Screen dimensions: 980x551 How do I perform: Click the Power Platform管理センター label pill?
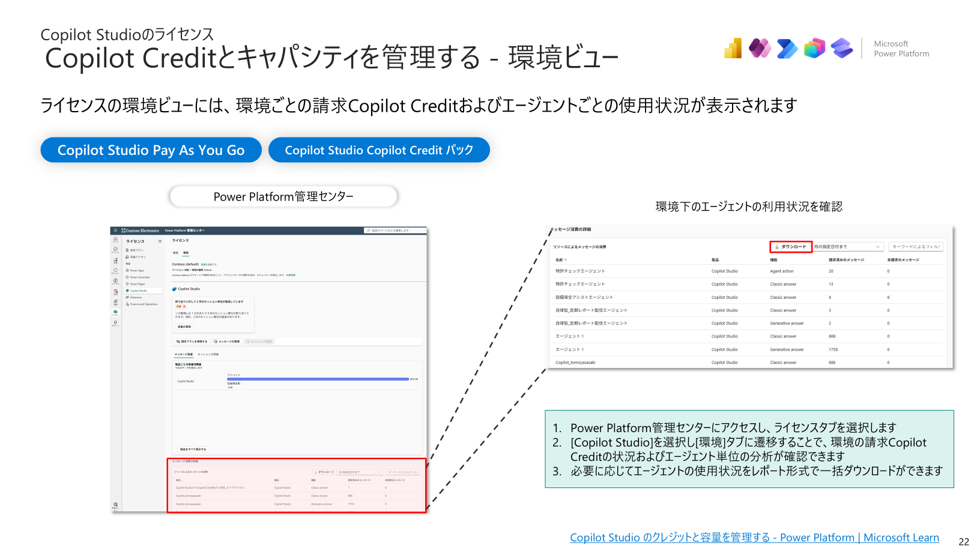click(283, 197)
